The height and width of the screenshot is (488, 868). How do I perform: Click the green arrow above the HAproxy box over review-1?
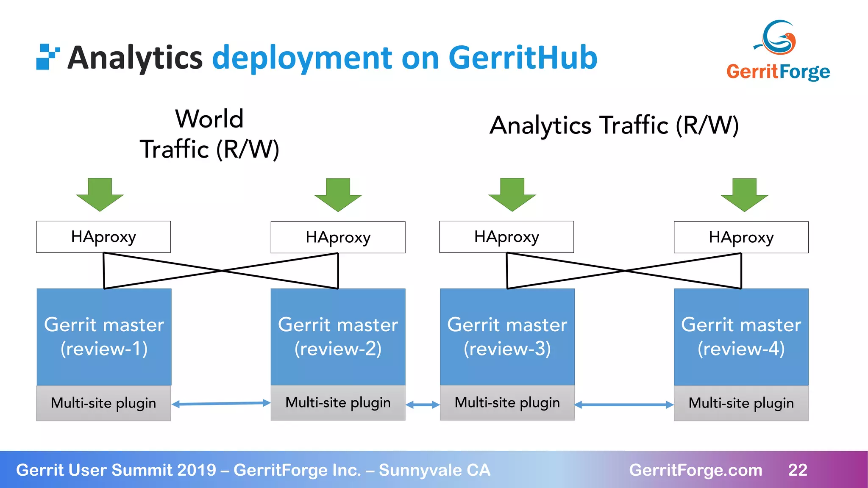click(x=100, y=195)
